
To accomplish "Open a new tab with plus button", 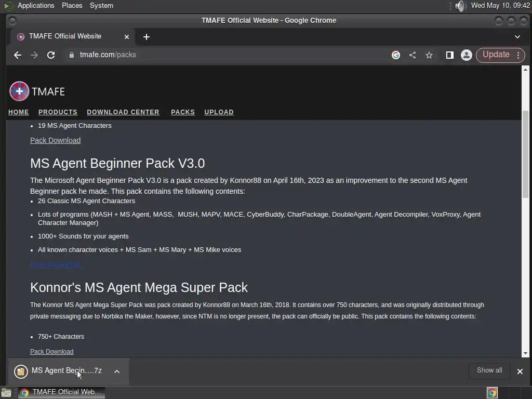I will [x=146, y=37].
